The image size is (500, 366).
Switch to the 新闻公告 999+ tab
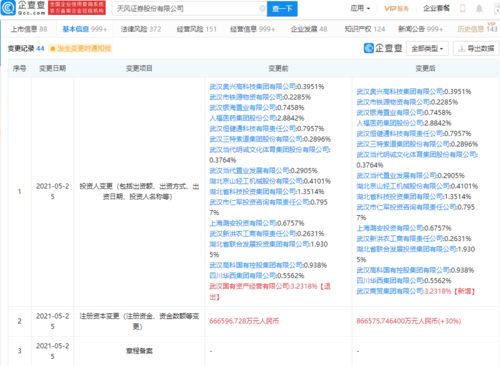[x=420, y=29]
